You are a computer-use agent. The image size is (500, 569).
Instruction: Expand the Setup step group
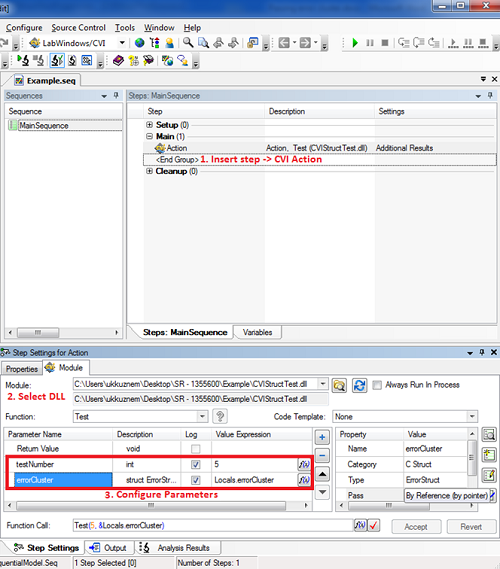pos(149,125)
